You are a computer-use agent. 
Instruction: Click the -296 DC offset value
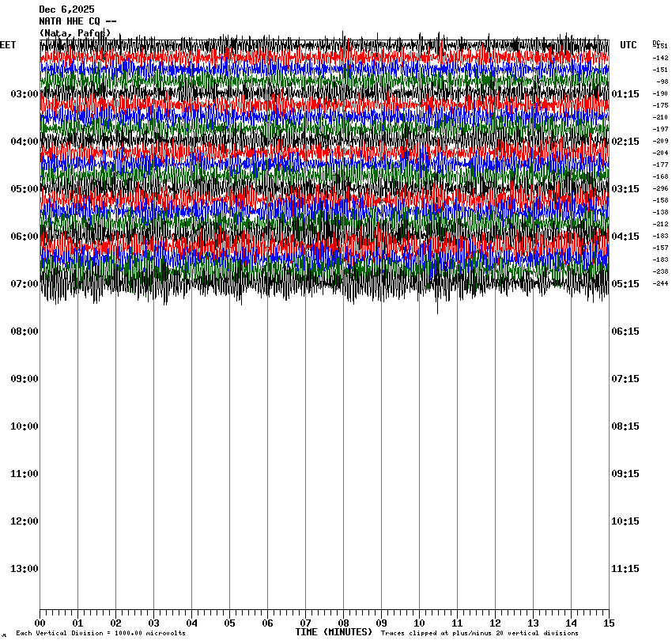tap(660, 189)
